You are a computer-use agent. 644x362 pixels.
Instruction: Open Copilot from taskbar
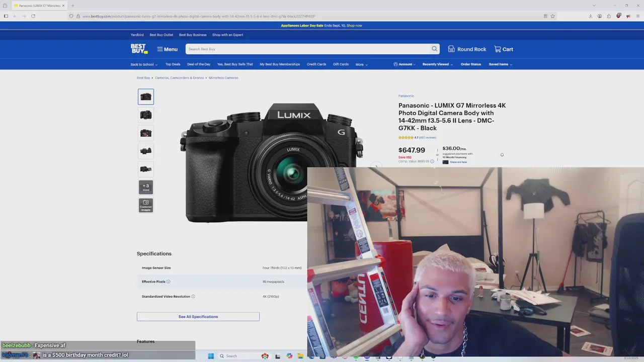tap(289, 356)
